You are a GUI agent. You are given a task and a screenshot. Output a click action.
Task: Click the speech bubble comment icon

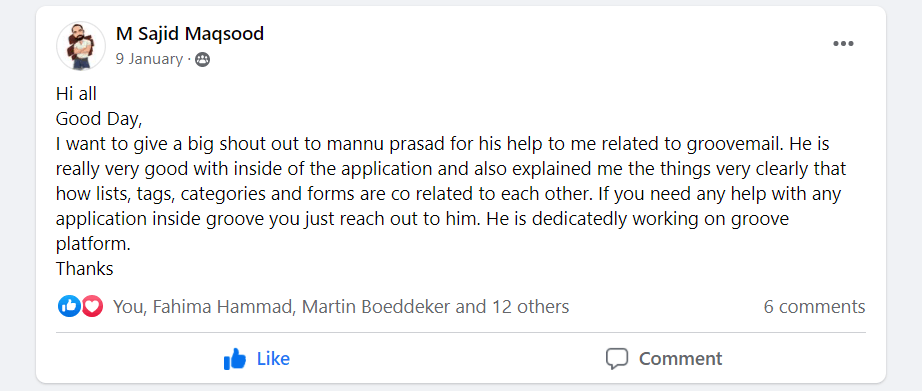tap(617, 359)
